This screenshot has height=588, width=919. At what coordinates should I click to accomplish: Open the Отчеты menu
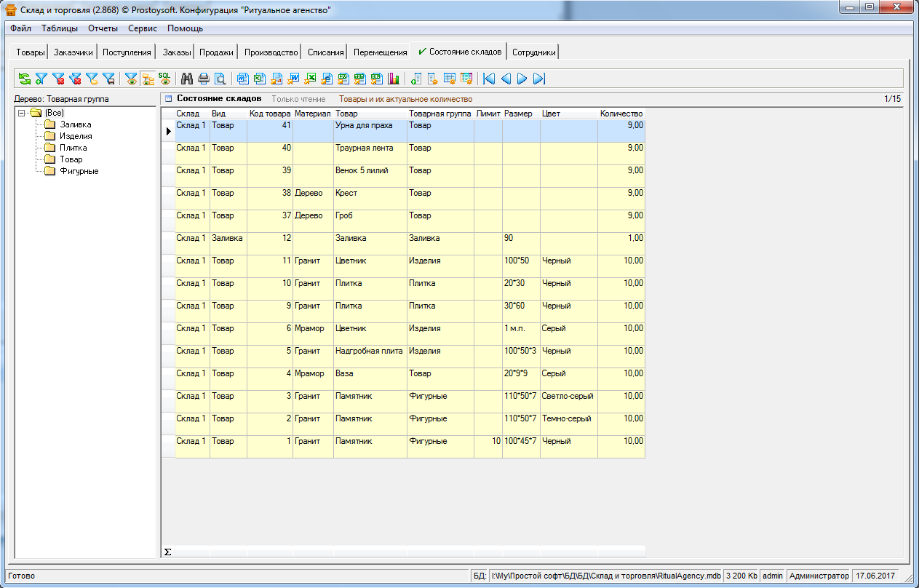[103, 28]
